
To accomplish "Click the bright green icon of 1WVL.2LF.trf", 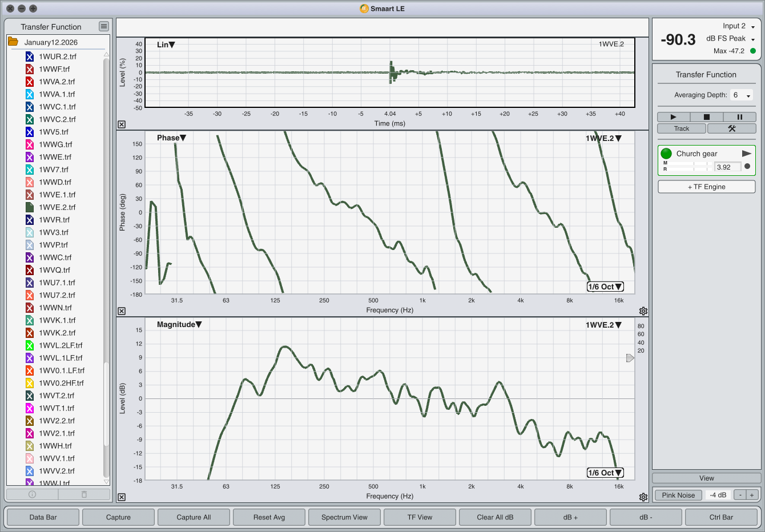I will tap(30, 345).
